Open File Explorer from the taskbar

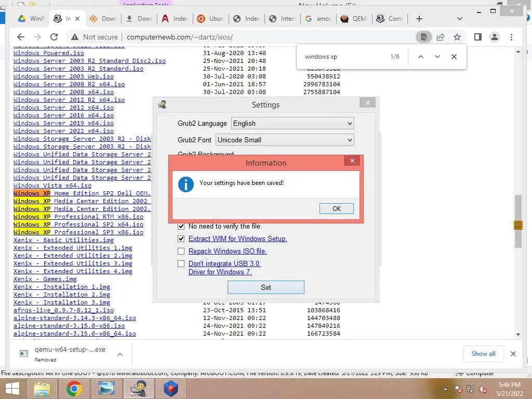click(x=42, y=389)
